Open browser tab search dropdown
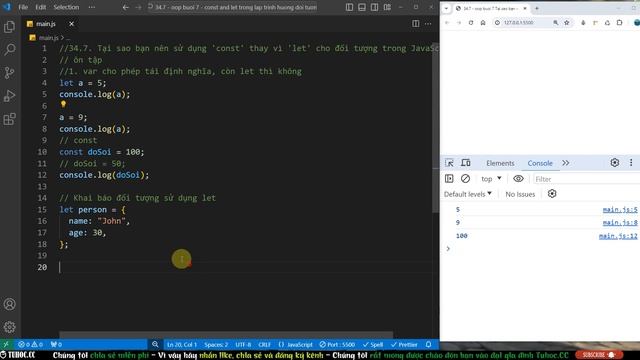 click(446, 8)
